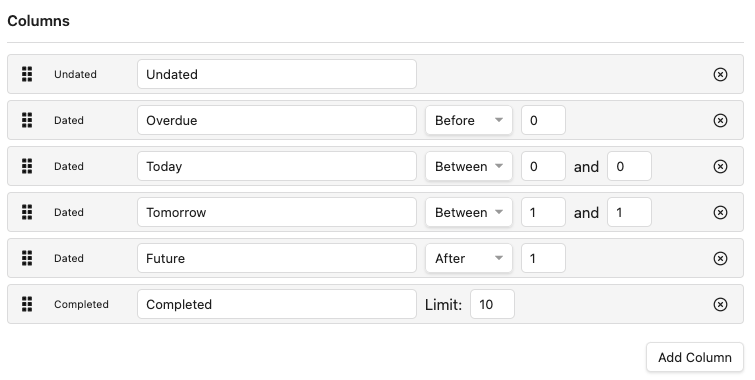Open the Before dropdown for Overdue
The image size is (755, 380).
pyautogui.click(x=469, y=120)
